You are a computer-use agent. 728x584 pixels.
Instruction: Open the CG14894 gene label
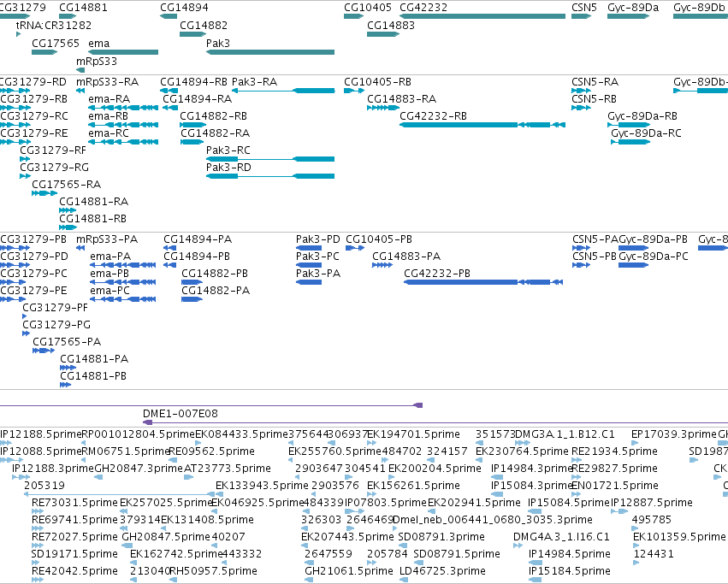[184, 8]
